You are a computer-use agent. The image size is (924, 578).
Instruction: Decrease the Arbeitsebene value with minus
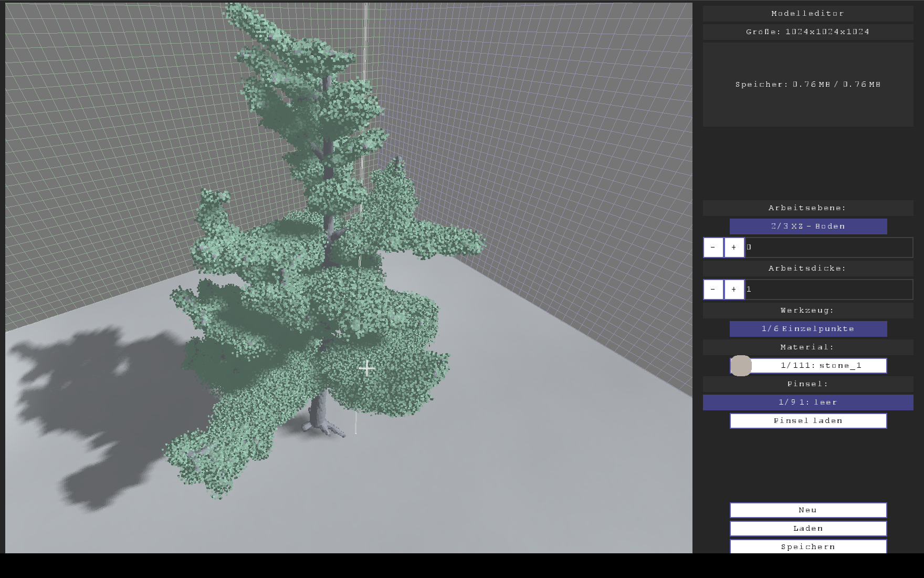click(x=713, y=247)
